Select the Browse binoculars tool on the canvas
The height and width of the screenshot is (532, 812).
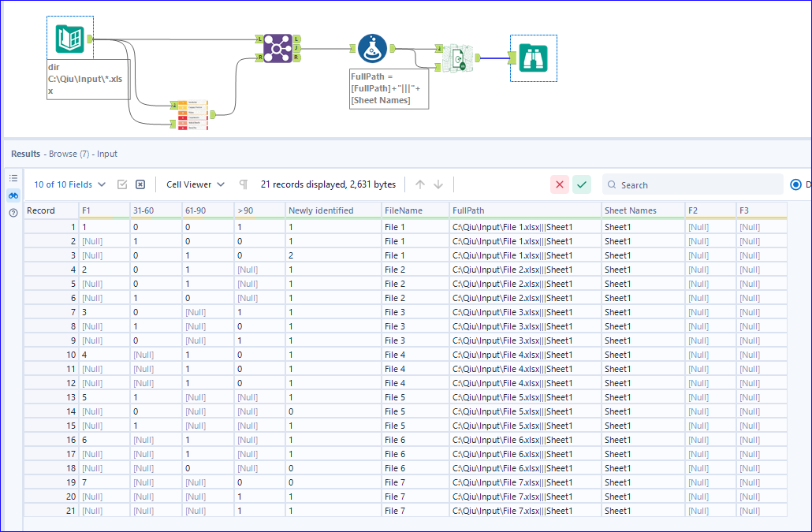click(x=533, y=58)
